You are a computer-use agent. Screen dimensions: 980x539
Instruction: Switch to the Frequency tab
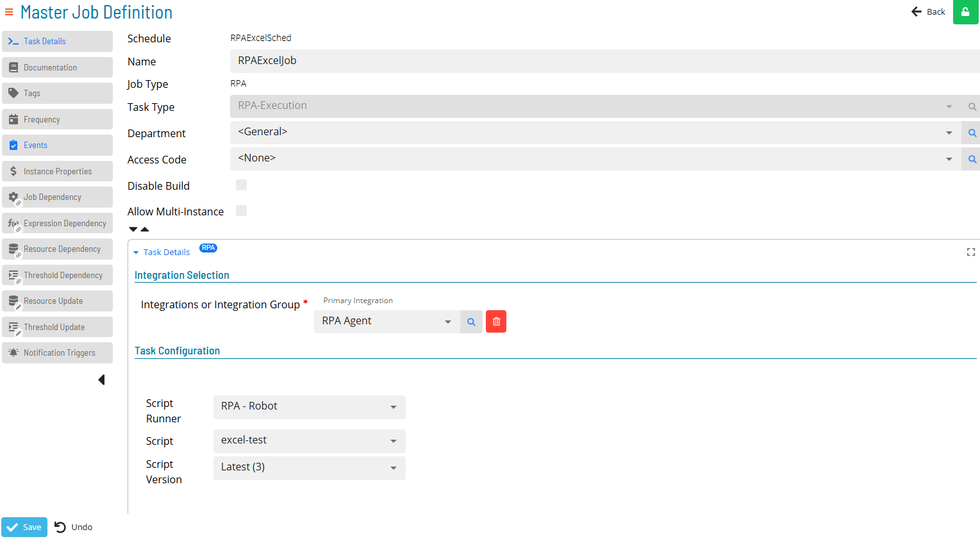click(57, 120)
